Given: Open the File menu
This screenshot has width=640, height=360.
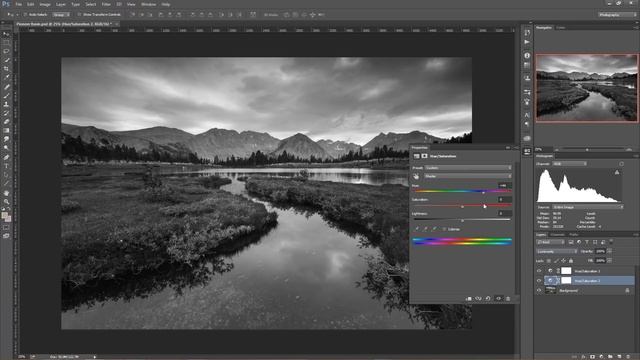Looking at the screenshot, I should coord(19,4).
